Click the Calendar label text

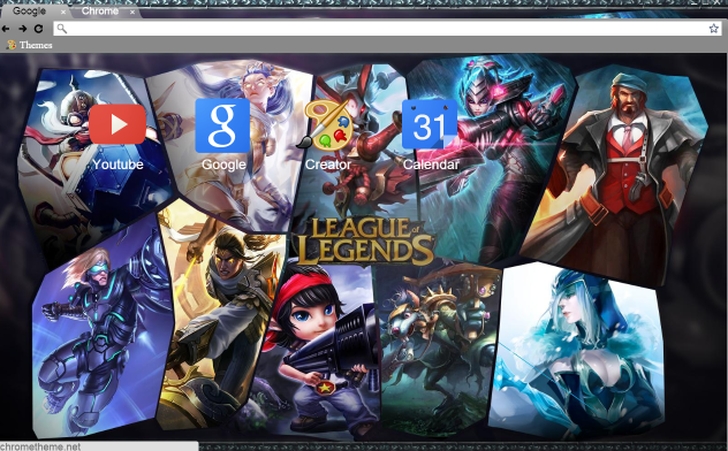click(x=431, y=164)
